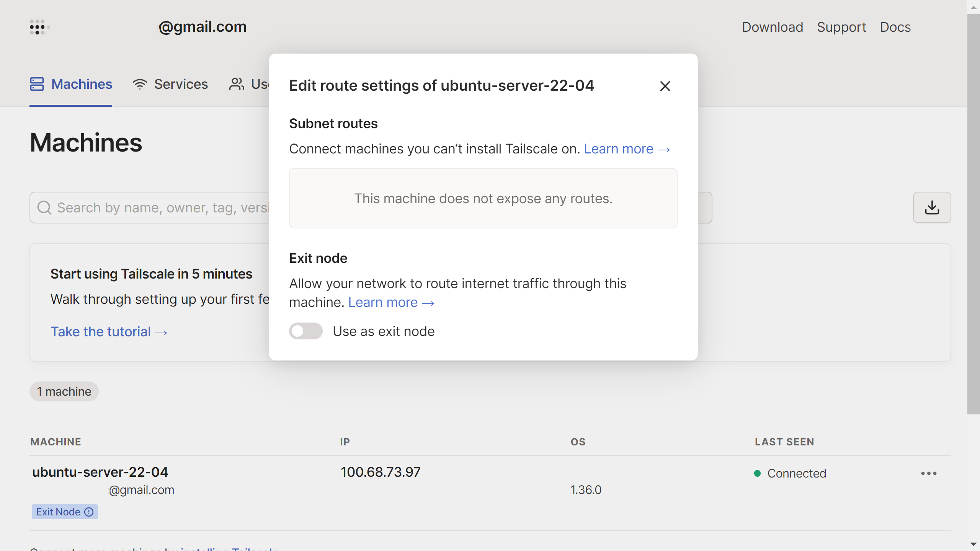Image resolution: width=980 pixels, height=551 pixels.
Task: Click the info icon in Exit Node badge
Action: pyautogui.click(x=89, y=512)
